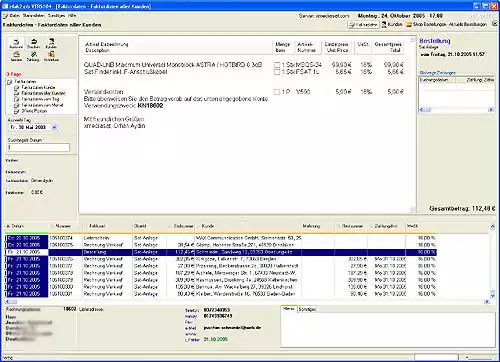Select invoice row number 106100377
500x362 pixels.
point(221,266)
